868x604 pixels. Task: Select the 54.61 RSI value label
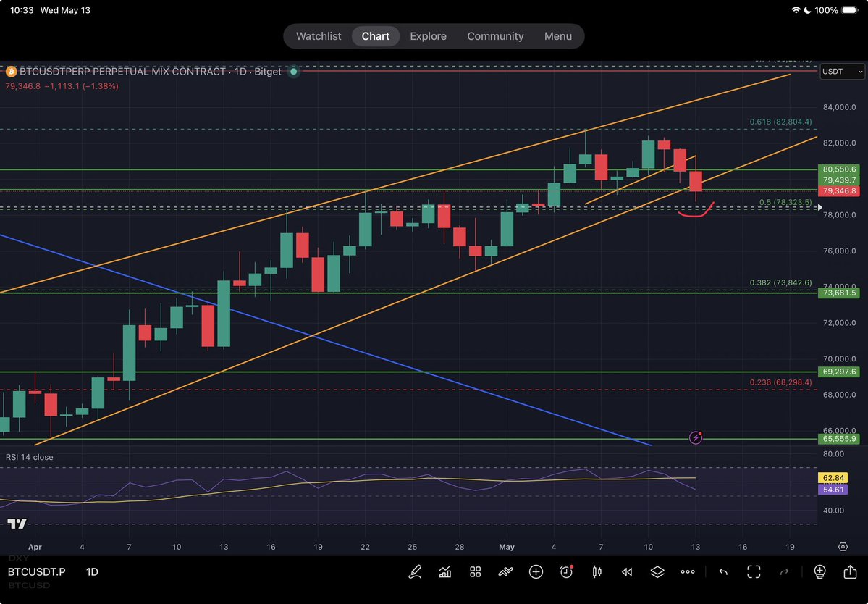pyautogui.click(x=833, y=490)
